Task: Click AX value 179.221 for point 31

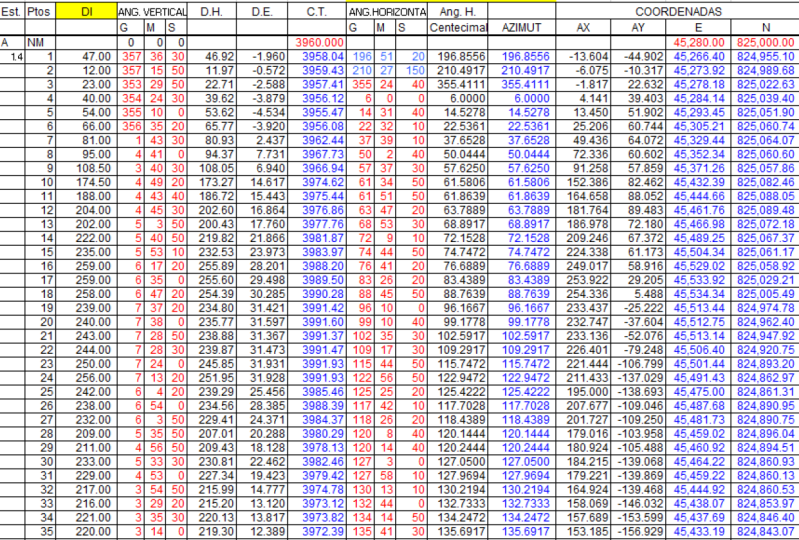Action: point(587,476)
